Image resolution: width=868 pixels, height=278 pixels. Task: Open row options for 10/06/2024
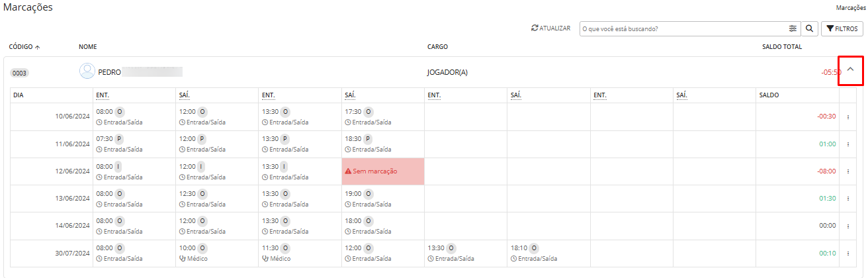click(848, 116)
